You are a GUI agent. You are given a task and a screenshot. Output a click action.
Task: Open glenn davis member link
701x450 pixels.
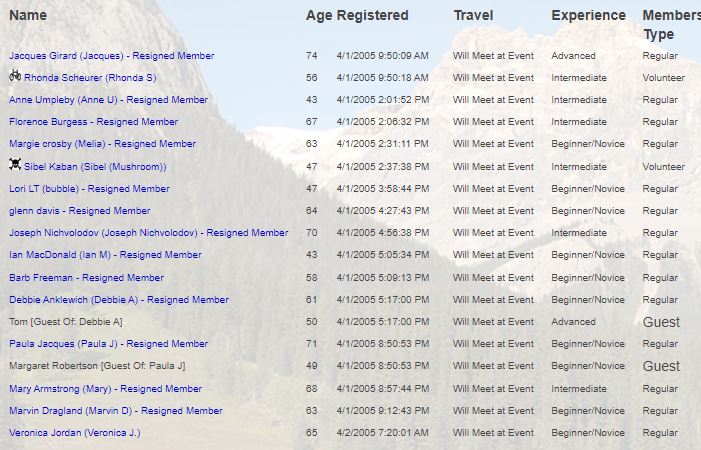coord(79,211)
